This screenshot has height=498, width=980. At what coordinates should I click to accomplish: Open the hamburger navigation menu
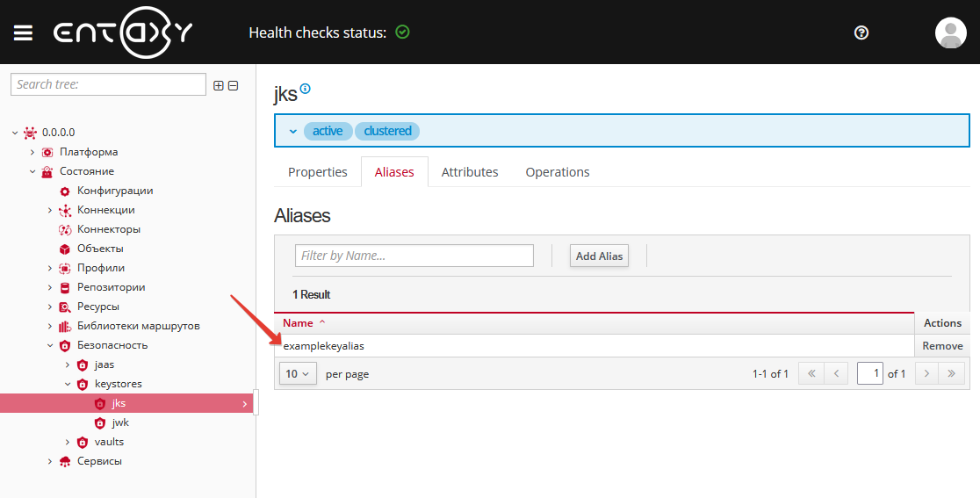(x=23, y=32)
